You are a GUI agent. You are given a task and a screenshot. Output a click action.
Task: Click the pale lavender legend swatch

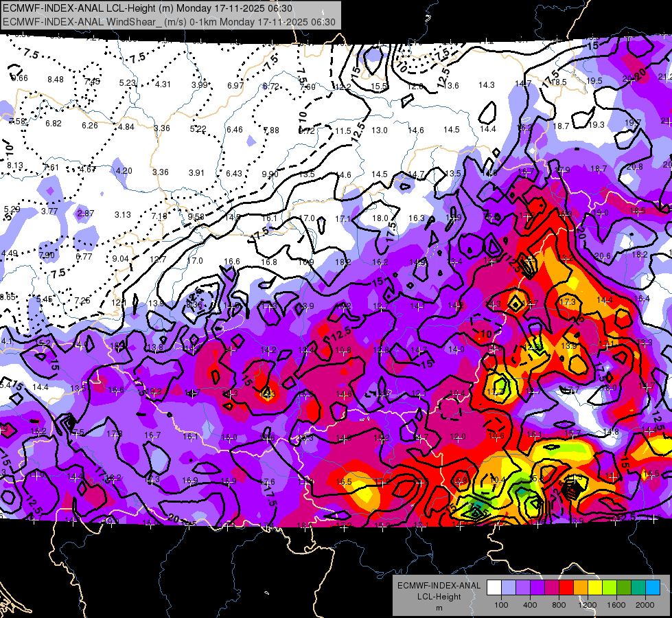(x=509, y=587)
